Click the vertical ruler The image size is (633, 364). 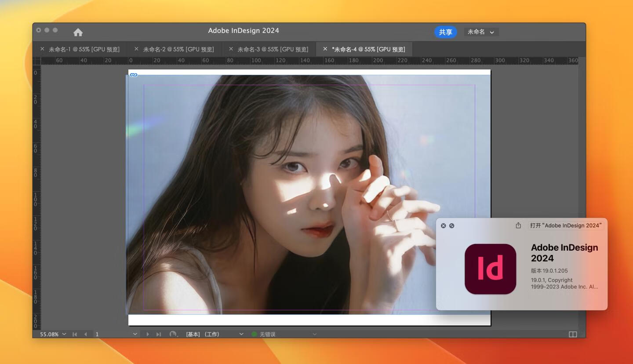pyautogui.click(x=36, y=197)
